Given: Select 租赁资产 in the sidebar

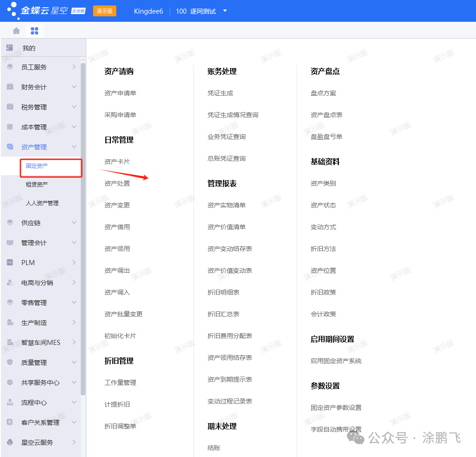Looking at the screenshot, I should 37,185.
